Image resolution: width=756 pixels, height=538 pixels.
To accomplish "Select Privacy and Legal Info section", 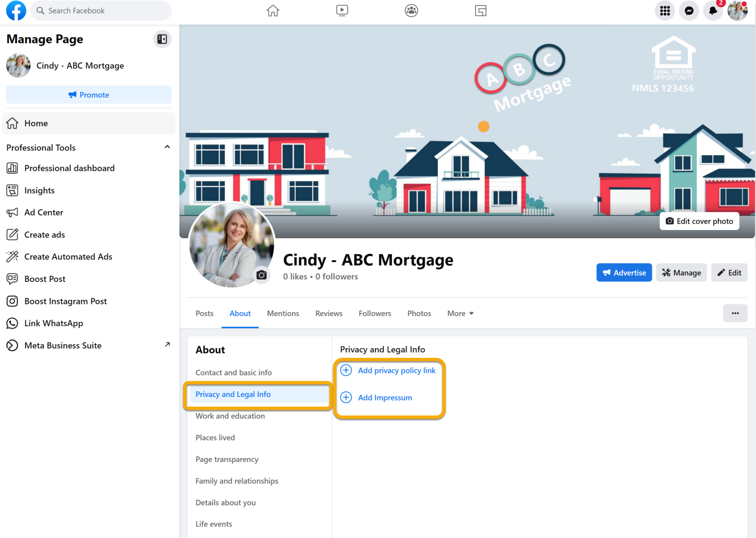I will 259,394.
